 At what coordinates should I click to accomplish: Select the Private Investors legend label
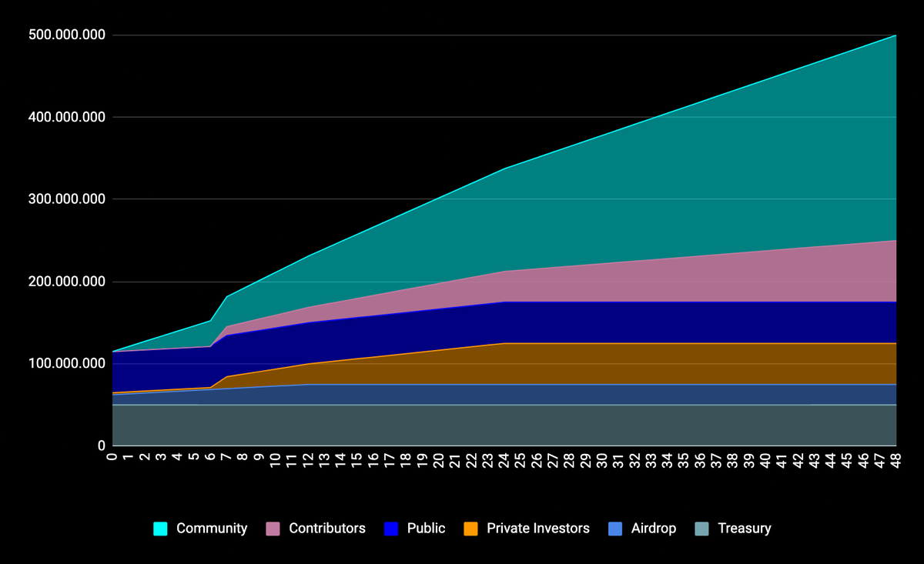pos(537,529)
